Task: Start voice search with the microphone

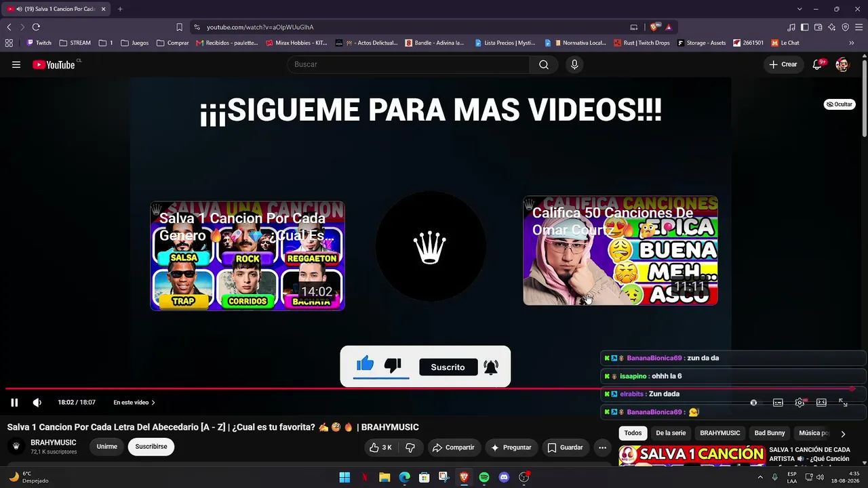Action: coord(574,64)
